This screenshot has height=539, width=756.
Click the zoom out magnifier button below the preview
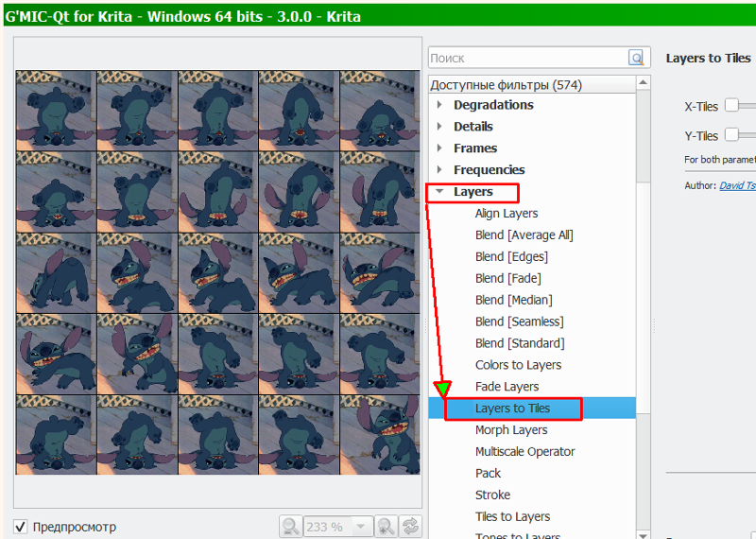tap(291, 526)
